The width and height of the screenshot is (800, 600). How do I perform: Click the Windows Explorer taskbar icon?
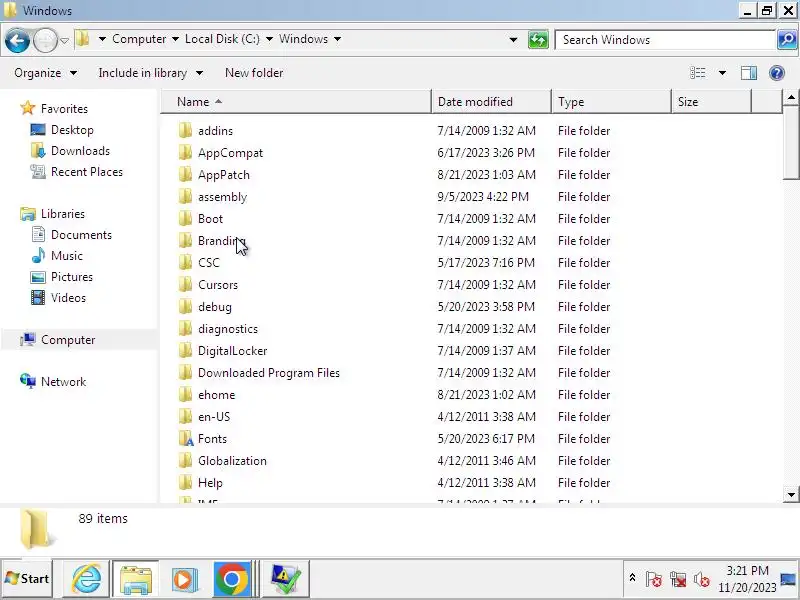click(136, 579)
